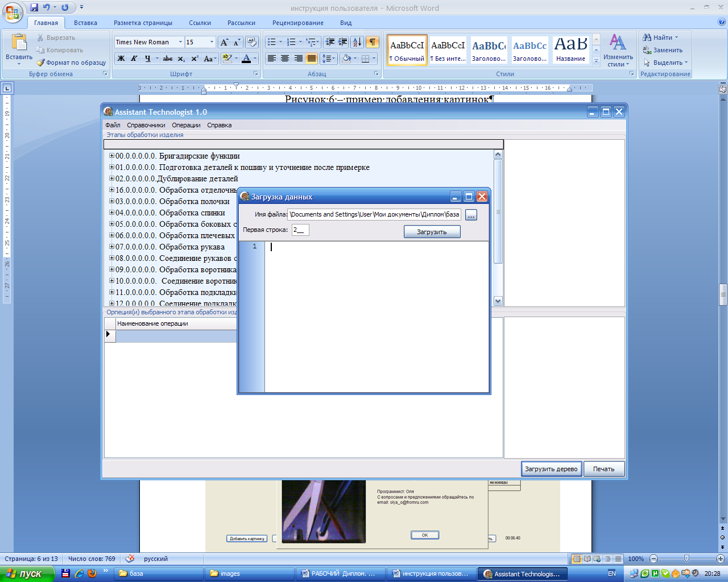Viewport: 728px width, 582px height.
Task: Decrease the font size with Shrink Font
Action: point(236,42)
